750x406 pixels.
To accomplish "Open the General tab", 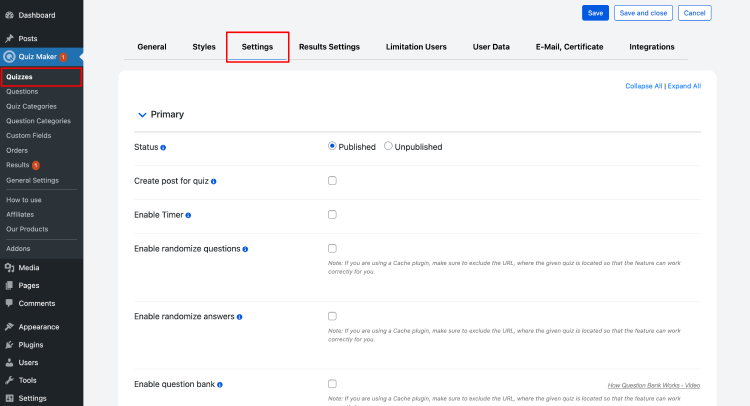I will [152, 47].
